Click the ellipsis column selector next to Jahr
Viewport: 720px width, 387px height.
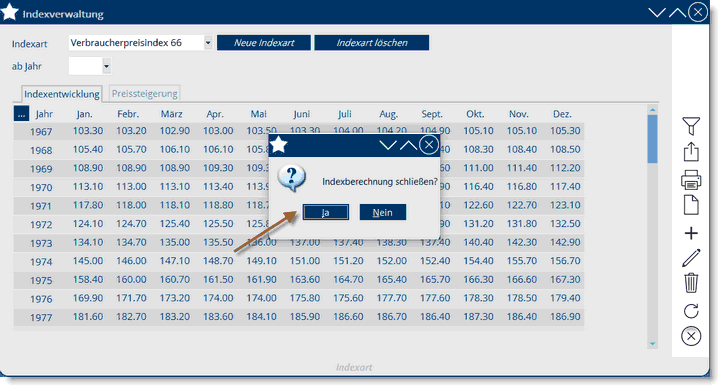21,113
